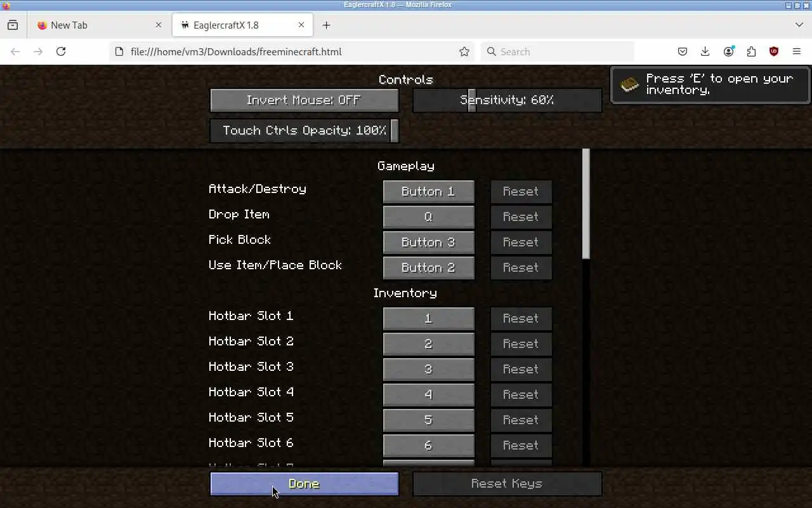Click the Attack/Destroy label
This screenshot has width=812, height=508.
[258, 189]
